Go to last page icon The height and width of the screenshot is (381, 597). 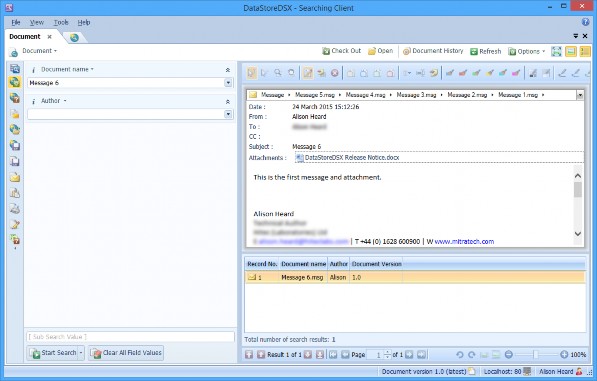point(421,354)
